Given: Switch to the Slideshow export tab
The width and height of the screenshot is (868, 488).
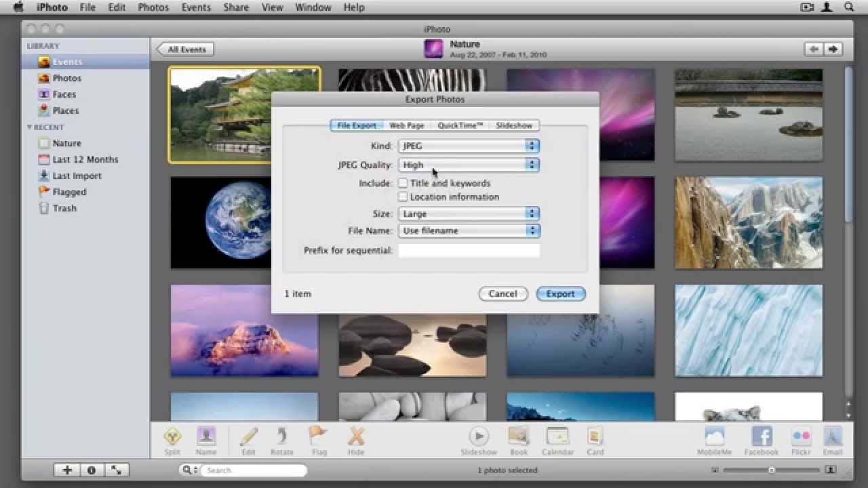Looking at the screenshot, I should 514,125.
